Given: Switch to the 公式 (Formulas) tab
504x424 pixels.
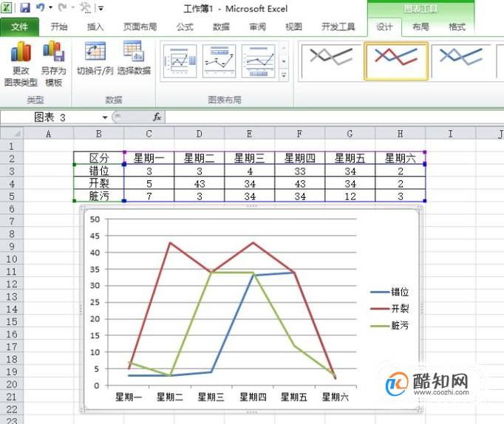Looking at the screenshot, I should pos(185,27).
